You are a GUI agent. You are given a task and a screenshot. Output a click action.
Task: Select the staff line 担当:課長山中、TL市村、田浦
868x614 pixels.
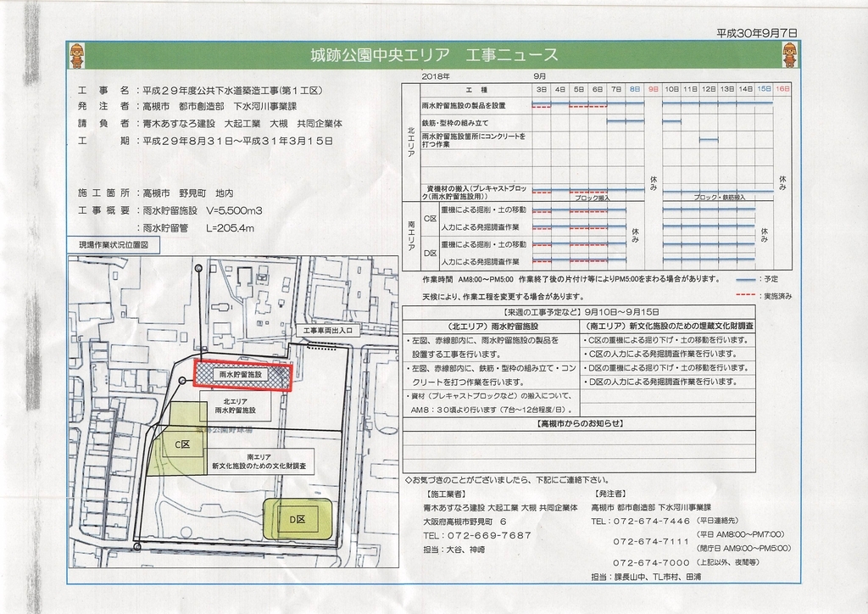[646, 577]
